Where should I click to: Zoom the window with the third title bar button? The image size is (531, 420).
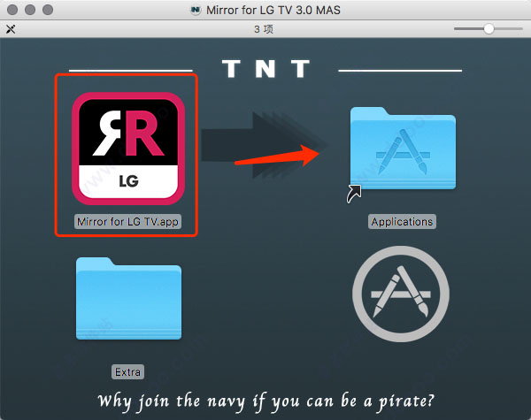pyautogui.click(x=48, y=10)
